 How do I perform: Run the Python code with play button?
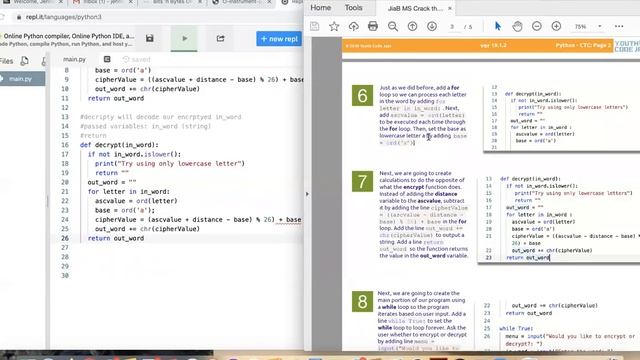pyautogui.click(x=184, y=38)
